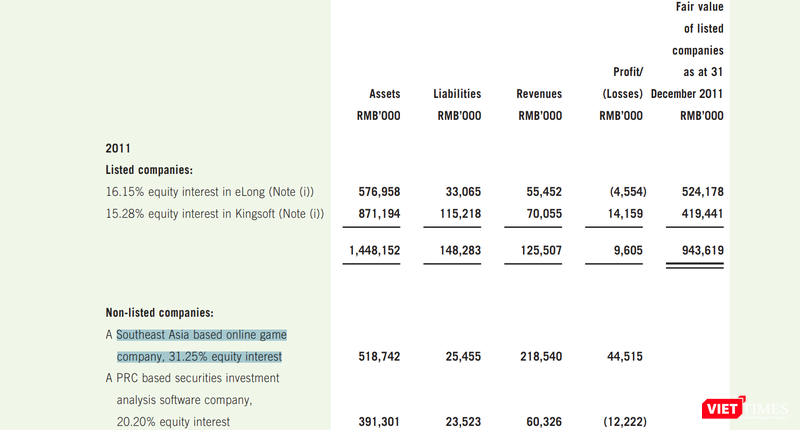Image resolution: width=800 pixels, height=430 pixels.
Task: Click the "Profit/ (Losses)" column header
Action: pos(621,83)
